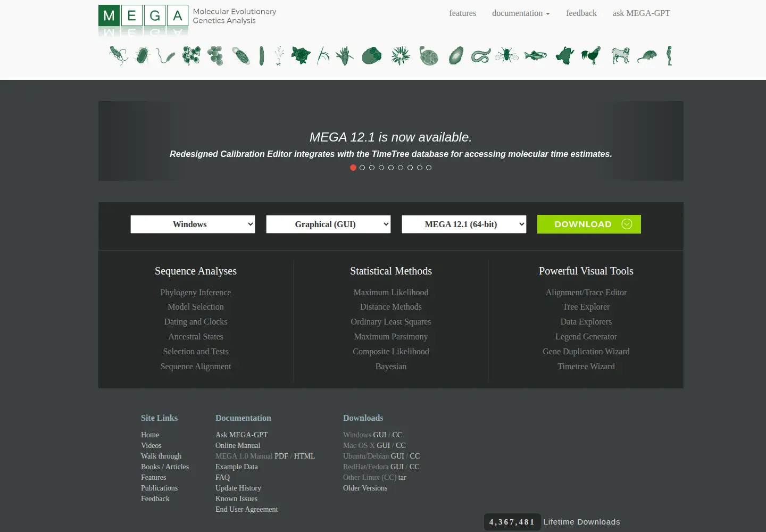Open Alignment/Trace Editor link

pos(586,293)
